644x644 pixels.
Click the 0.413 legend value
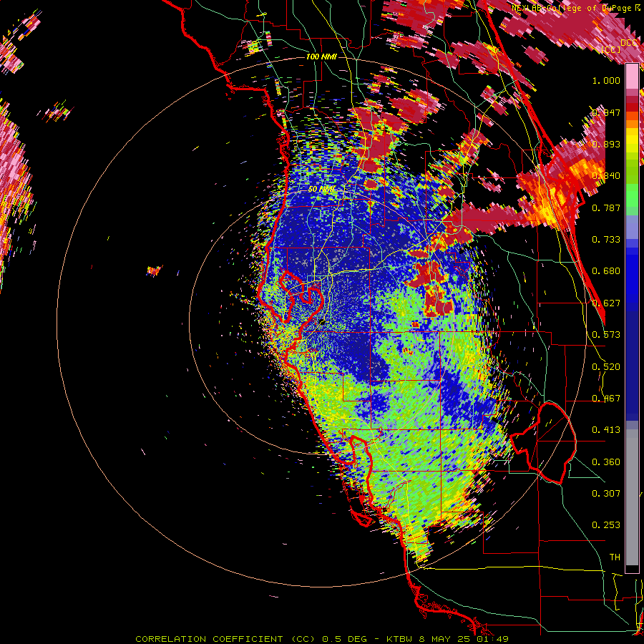pos(606,430)
